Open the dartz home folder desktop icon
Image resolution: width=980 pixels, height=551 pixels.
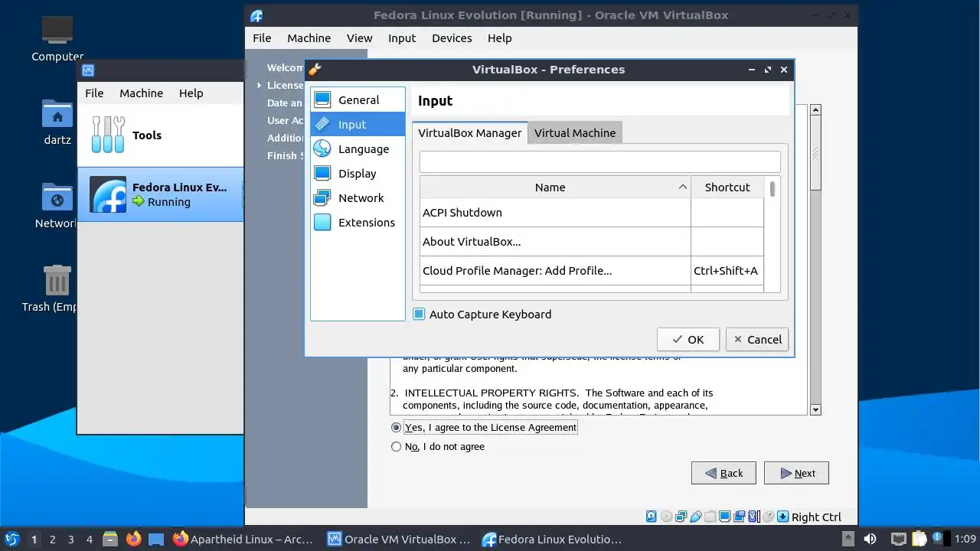click(57, 114)
